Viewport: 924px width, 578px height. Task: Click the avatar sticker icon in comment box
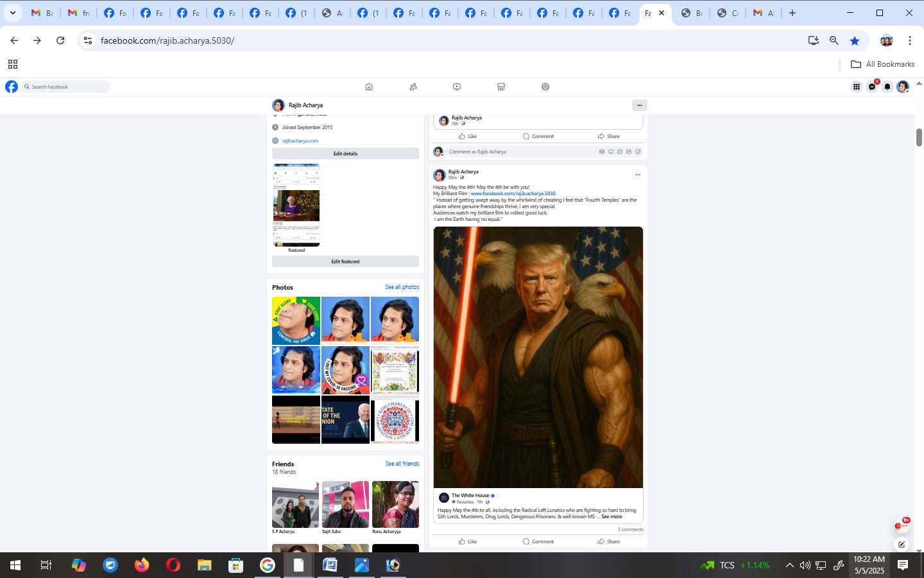point(602,152)
